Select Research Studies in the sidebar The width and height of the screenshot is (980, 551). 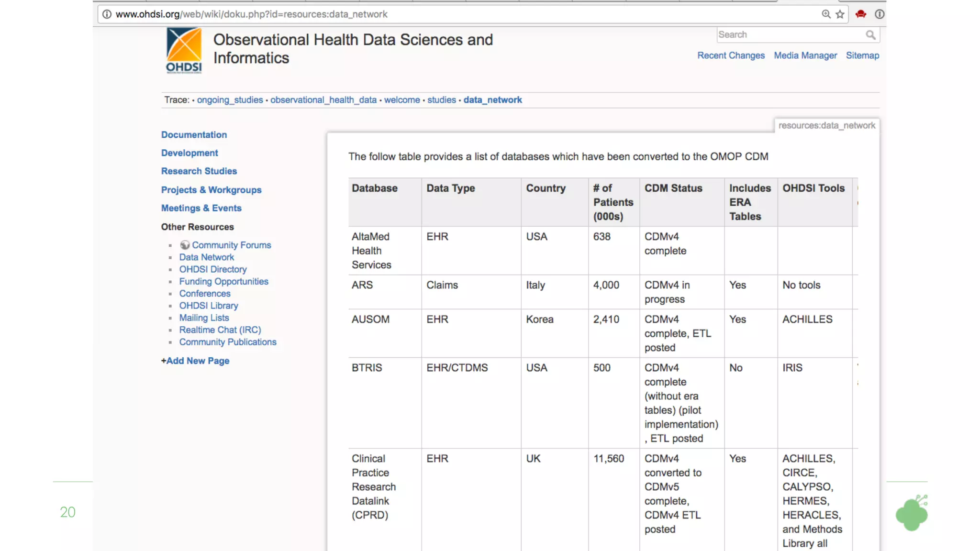tap(199, 171)
